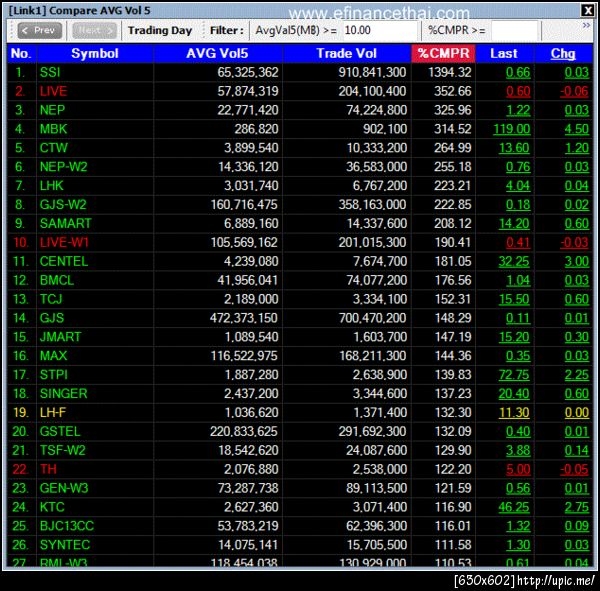This screenshot has height=591, width=600.
Task: Select the SAMART symbol
Action: pyautogui.click(x=66, y=224)
